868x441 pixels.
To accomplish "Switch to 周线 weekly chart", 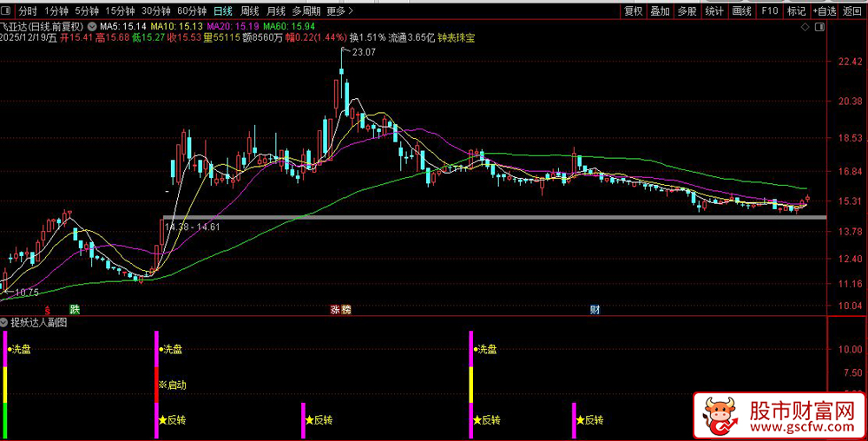I will (249, 11).
